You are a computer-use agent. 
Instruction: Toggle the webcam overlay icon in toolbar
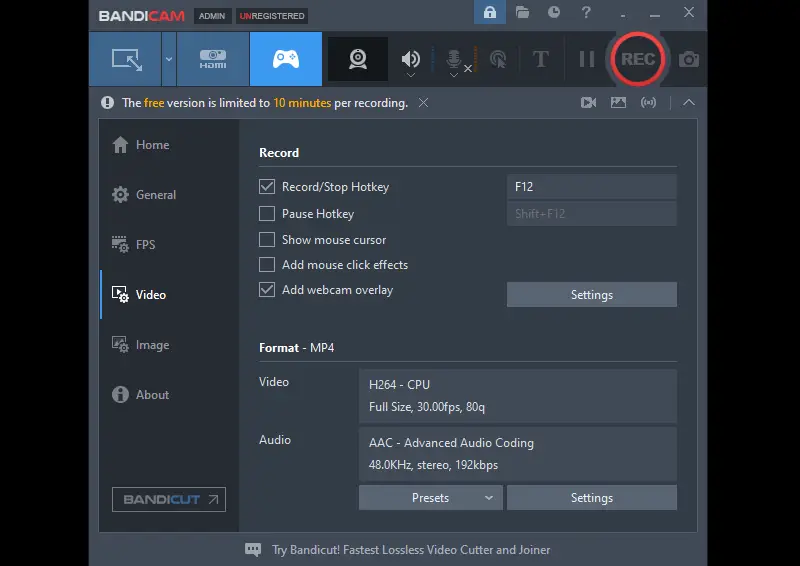click(x=358, y=59)
